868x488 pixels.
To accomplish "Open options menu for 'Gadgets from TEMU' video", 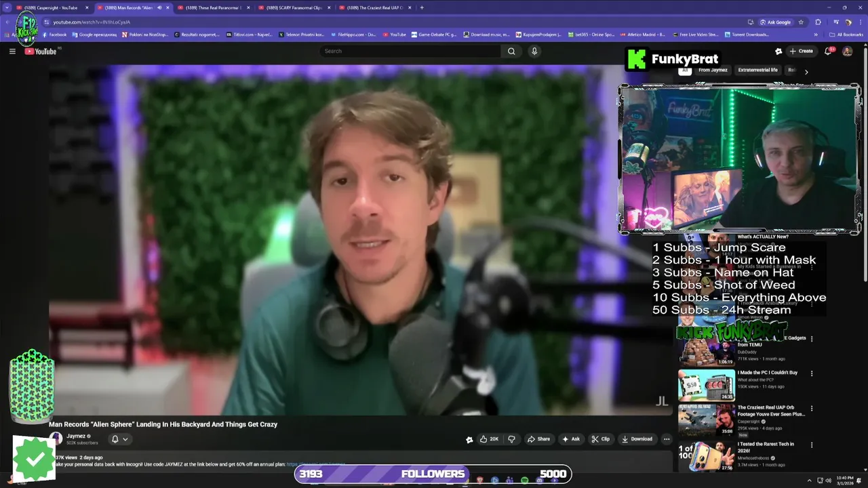I will (x=812, y=338).
